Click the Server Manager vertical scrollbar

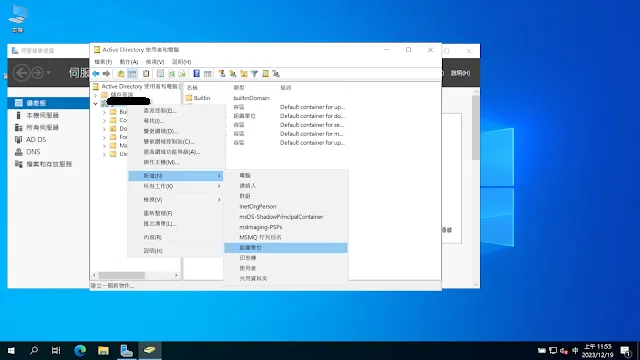pos(476,129)
